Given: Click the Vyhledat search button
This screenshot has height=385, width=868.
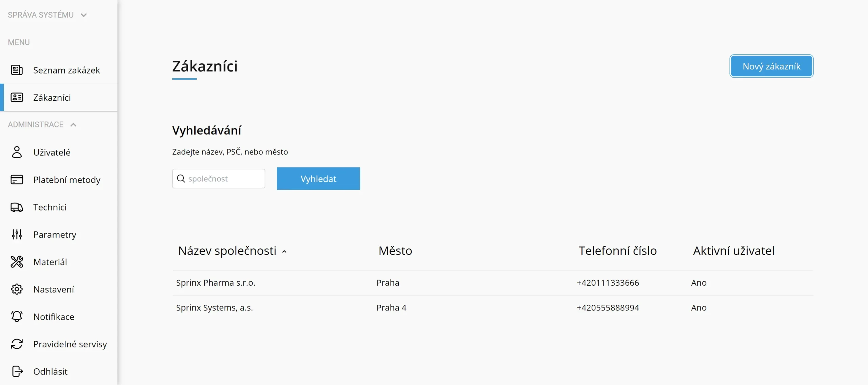Looking at the screenshot, I should point(318,179).
